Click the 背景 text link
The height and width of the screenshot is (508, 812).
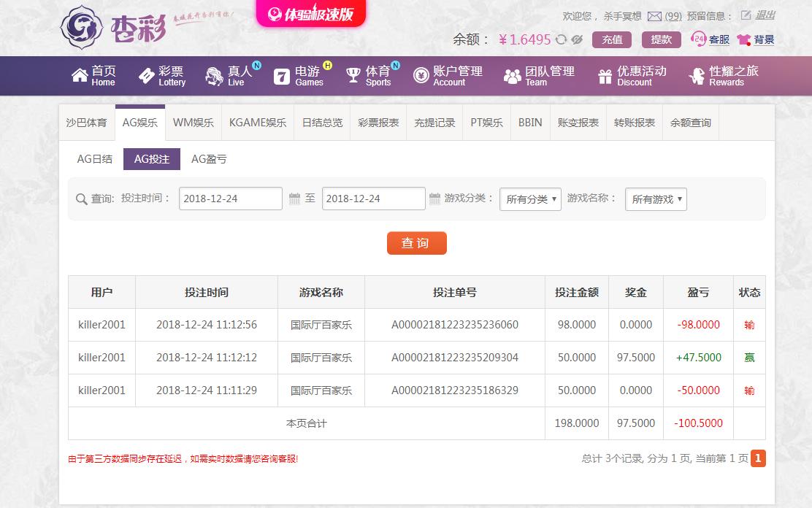[x=764, y=40]
